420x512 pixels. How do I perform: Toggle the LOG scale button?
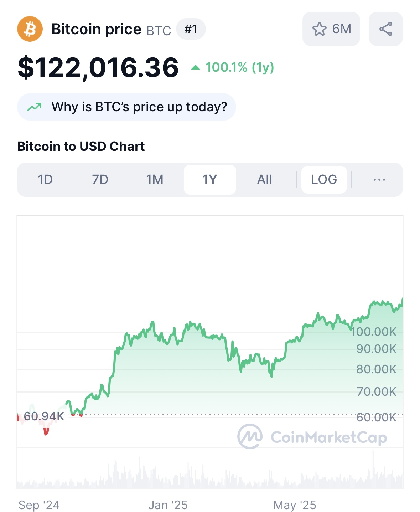[x=324, y=180]
